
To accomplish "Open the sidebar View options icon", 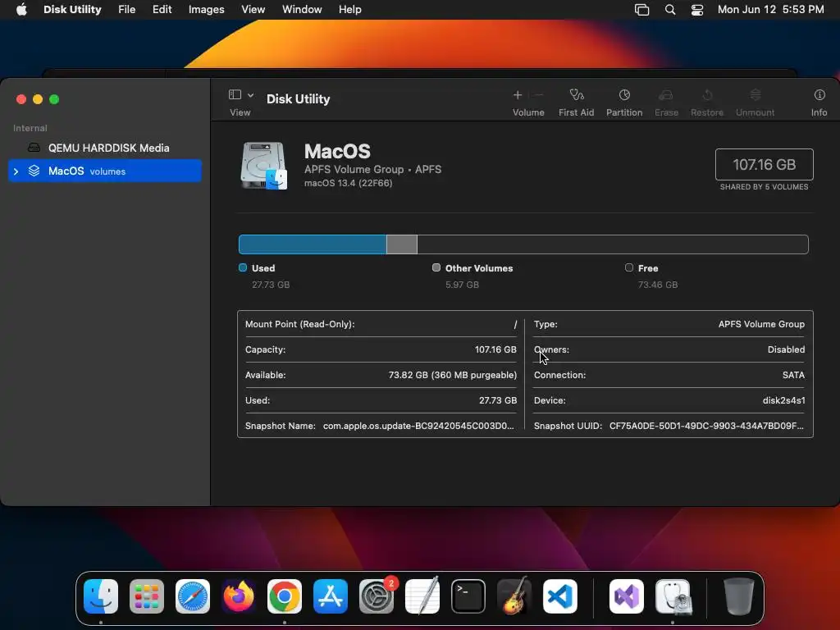I will [x=235, y=95].
